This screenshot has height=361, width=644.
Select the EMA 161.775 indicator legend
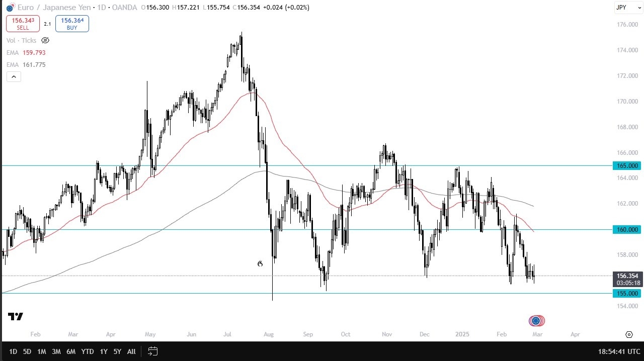coord(26,64)
